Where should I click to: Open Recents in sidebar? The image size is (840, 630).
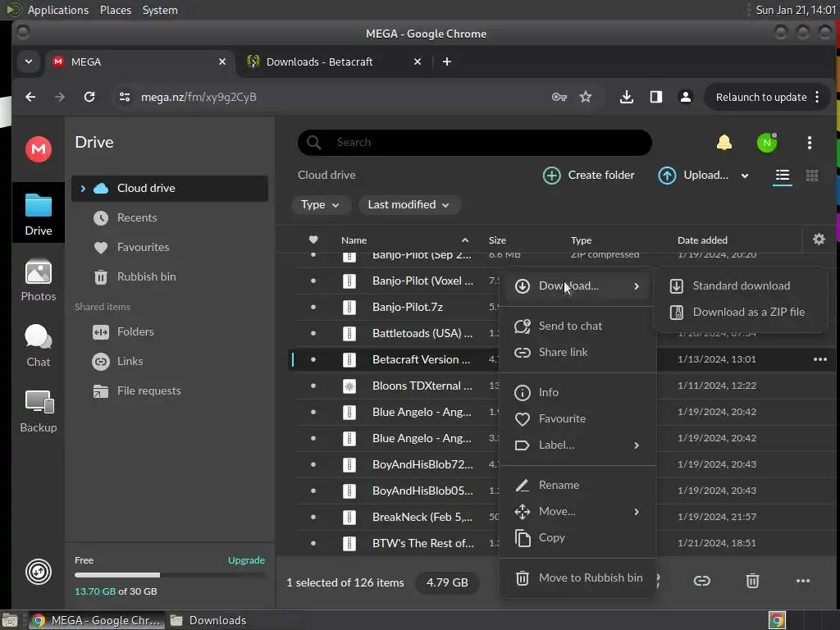pos(169,218)
